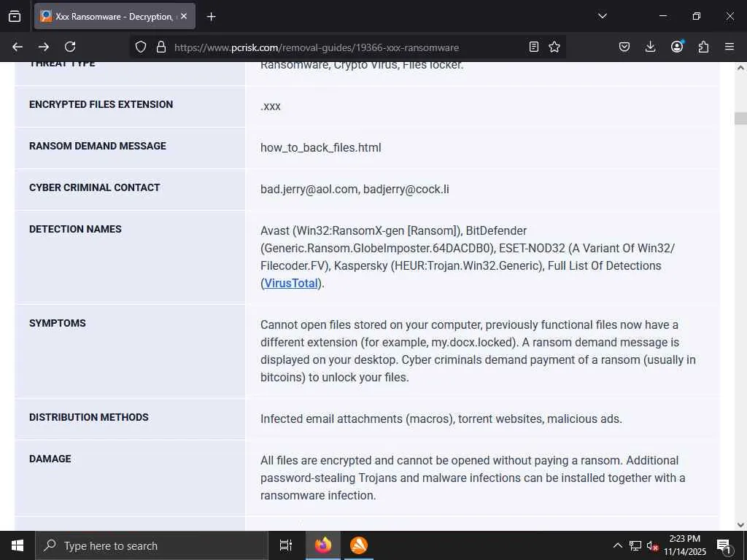
Task: Go forward to next page
Action: click(43, 47)
